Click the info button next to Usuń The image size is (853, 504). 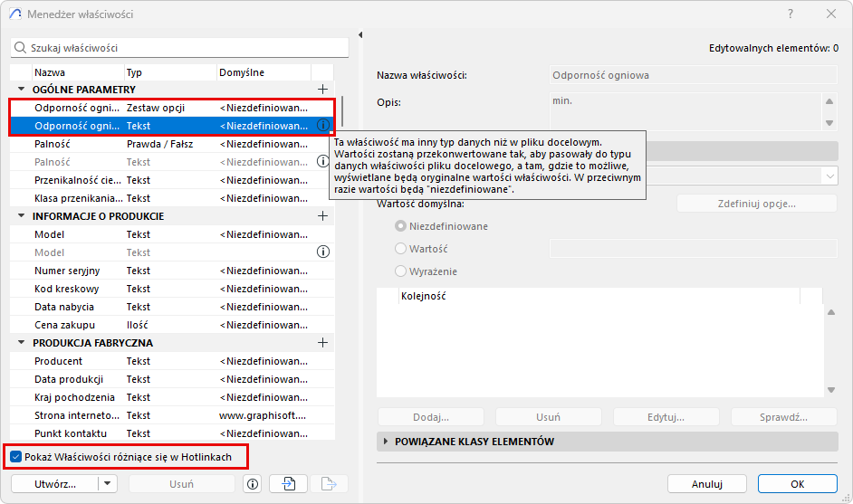tap(253, 484)
